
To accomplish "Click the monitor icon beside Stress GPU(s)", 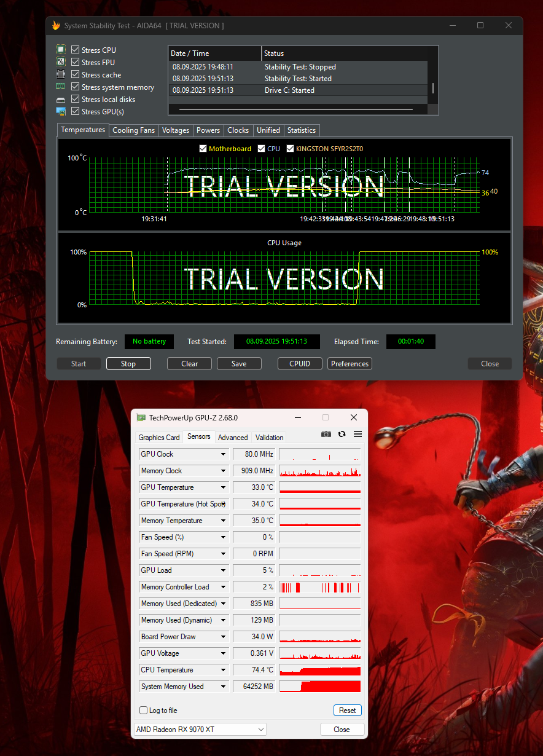I will (x=61, y=111).
